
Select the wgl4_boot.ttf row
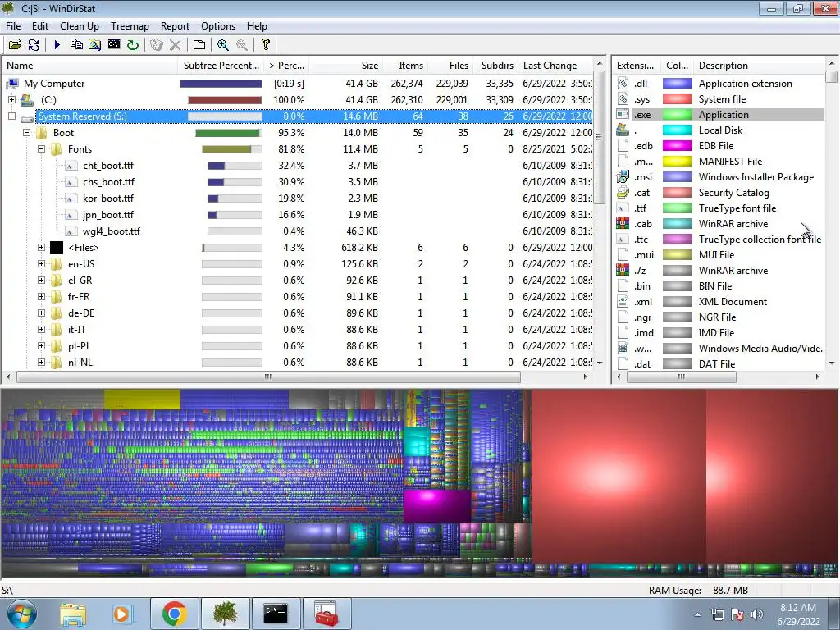point(297,231)
